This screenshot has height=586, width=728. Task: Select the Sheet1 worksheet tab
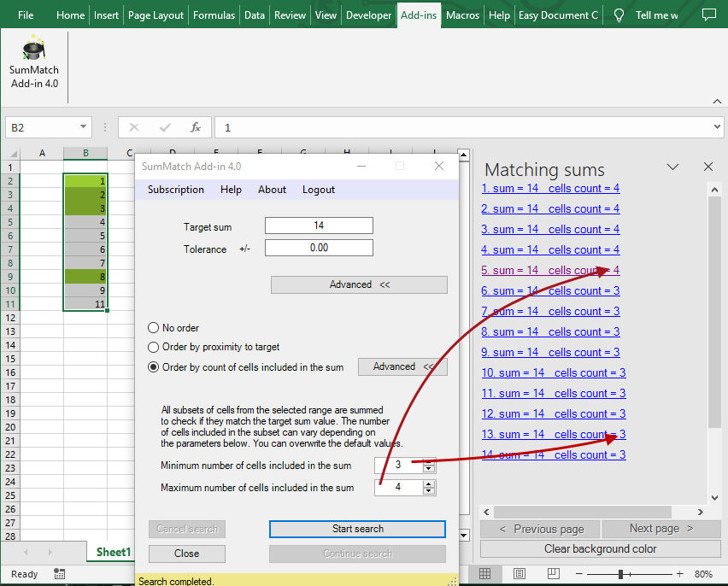pos(114,552)
